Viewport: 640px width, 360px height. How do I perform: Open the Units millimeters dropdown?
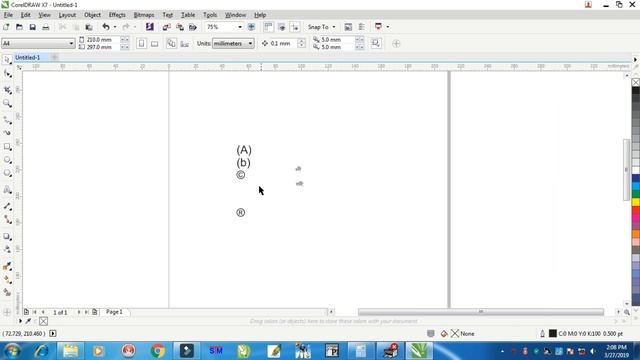[250, 43]
